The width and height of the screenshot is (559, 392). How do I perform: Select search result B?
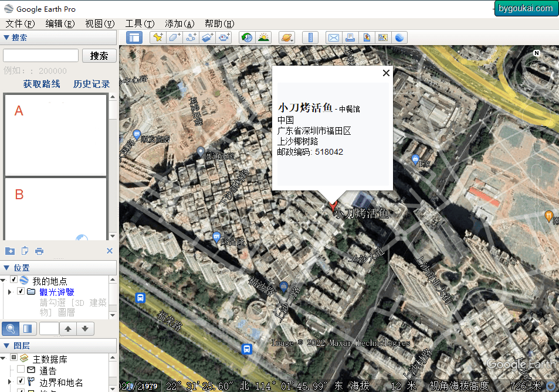[x=56, y=209]
